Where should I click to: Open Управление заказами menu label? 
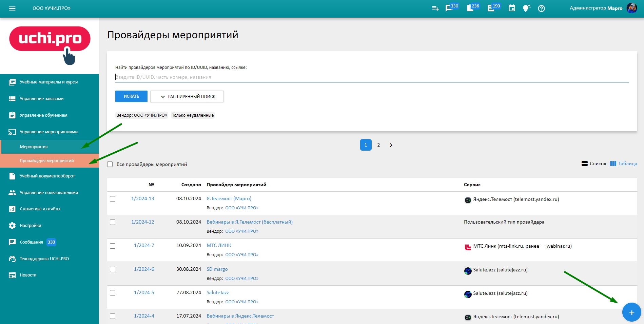(42, 99)
